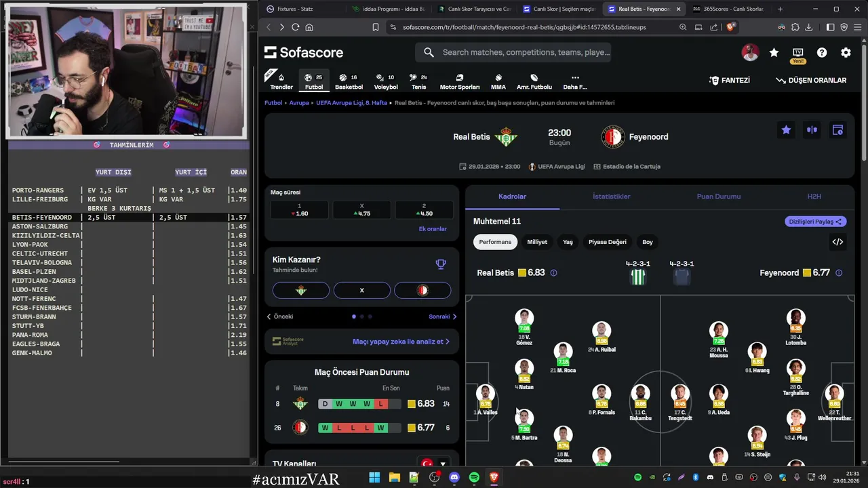This screenshot has width=868, height=488.
Task: Go to browser home page icon
Action: point(309,27)
